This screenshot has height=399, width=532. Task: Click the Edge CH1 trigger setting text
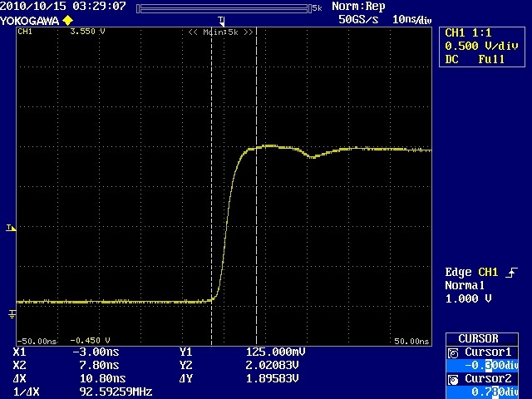(471, 273)
